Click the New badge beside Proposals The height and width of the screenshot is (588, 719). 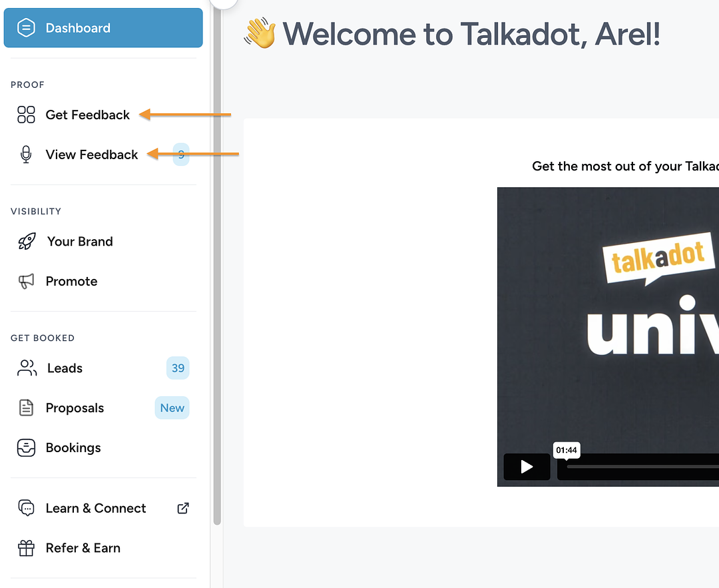pyautogui.click(x=172, y=408)
